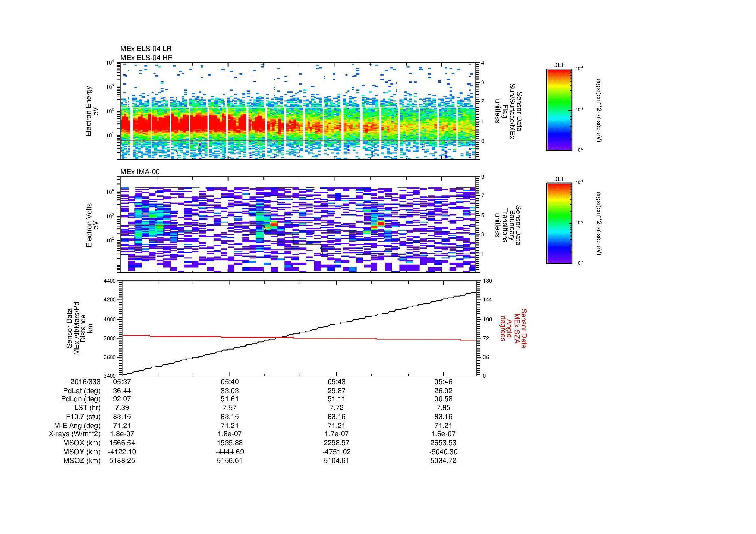This screenshot has width=756, height=534.
Task: Click the MSOY value -4751.02
Action: [336, 452]
